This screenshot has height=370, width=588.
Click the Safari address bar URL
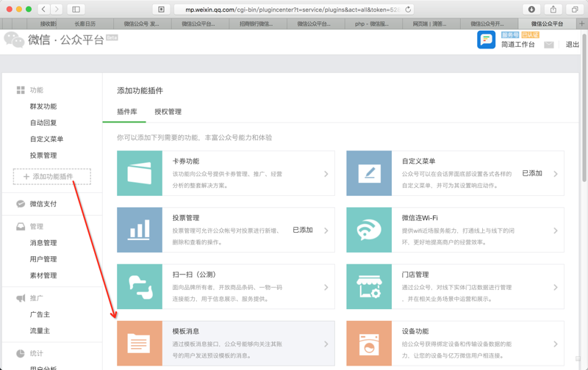pyautogui.click(x=293, y=10)
